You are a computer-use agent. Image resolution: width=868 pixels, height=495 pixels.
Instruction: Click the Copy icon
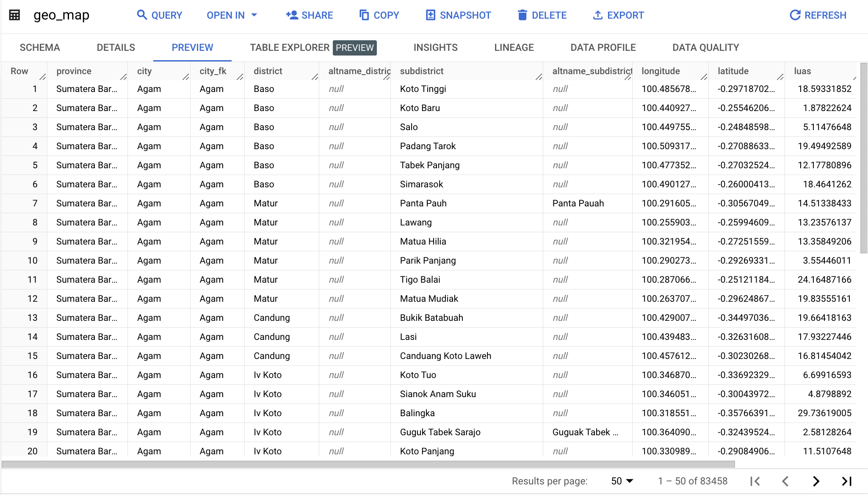pos(364,15)
